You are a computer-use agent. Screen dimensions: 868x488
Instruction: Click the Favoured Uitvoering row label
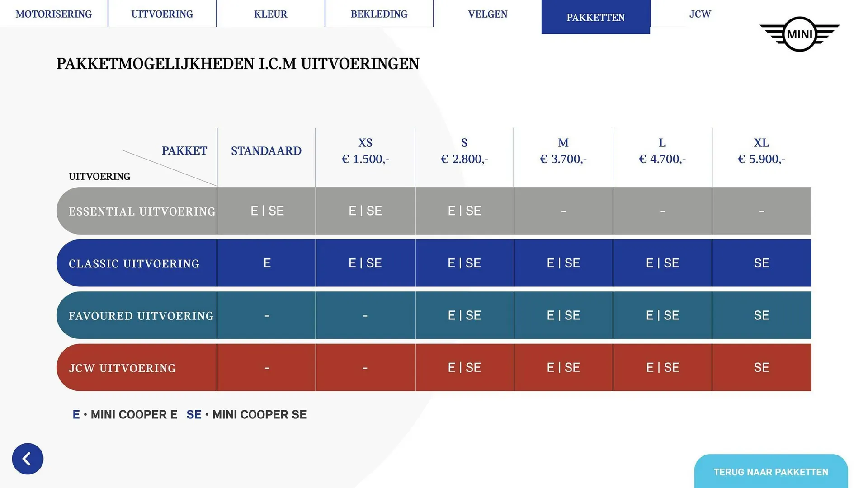(141, 316)
